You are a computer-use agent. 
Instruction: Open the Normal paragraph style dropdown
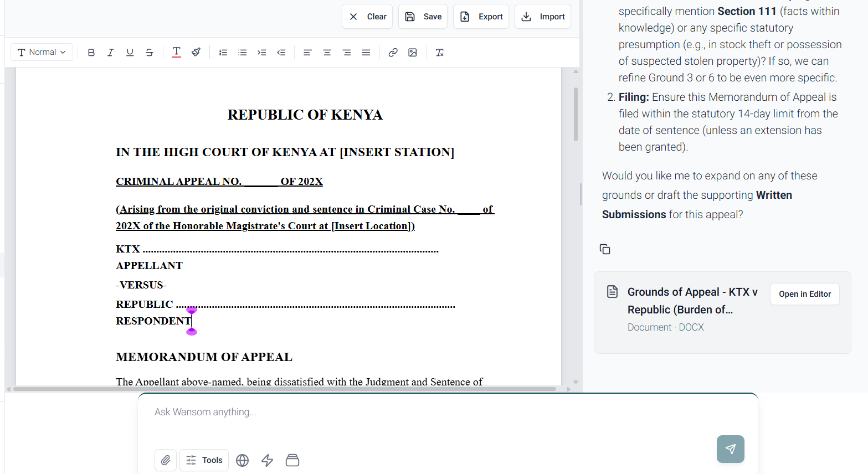coord(42,52)
